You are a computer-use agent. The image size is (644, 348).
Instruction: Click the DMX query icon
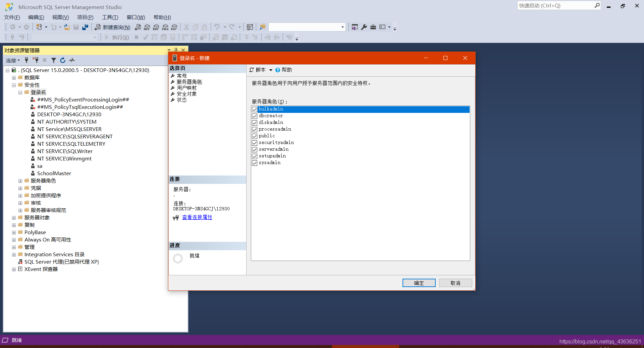tap(156, 27)
